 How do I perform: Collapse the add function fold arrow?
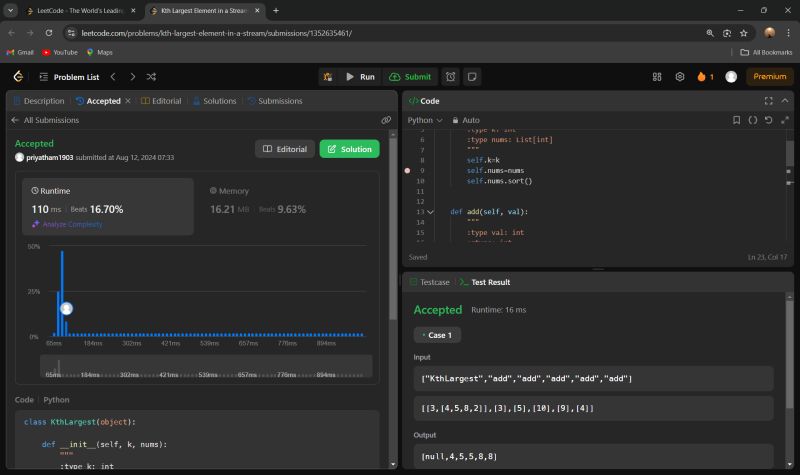(x=430, y=212)
